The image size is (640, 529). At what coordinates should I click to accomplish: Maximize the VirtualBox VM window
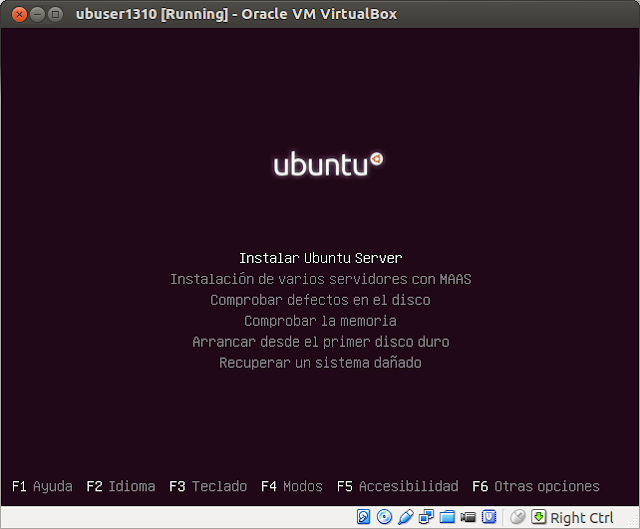pyautogui.click(x=56, y=15)
